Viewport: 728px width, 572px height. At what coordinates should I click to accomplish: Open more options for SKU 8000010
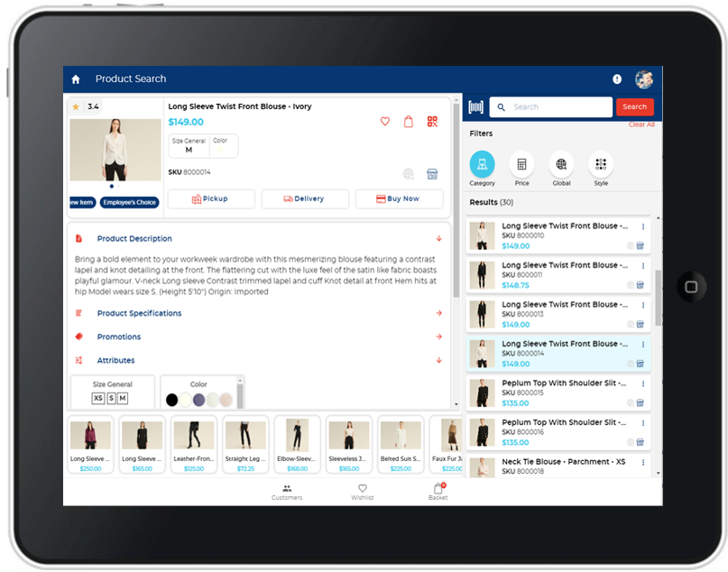[643, 226]
